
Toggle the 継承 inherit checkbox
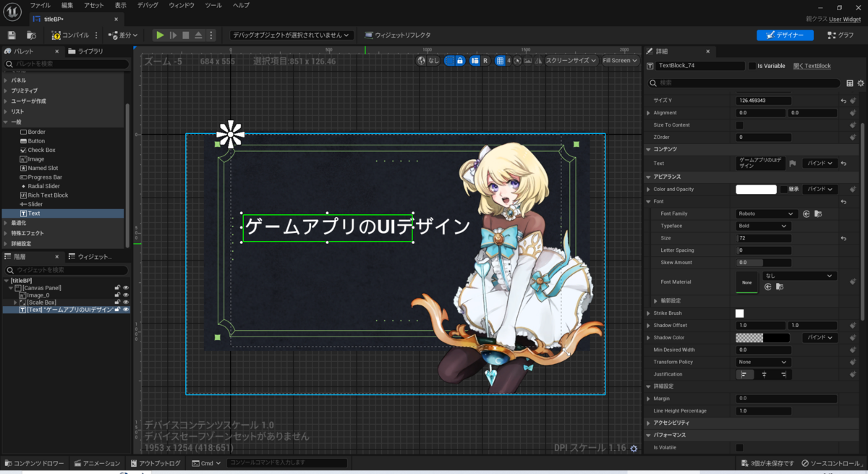[x=784, y=190]
